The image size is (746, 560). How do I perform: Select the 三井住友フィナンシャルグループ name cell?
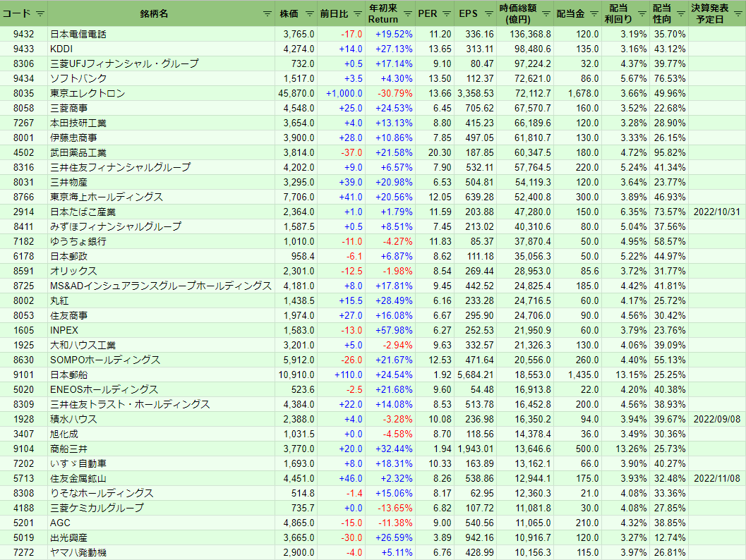(162, 167)
